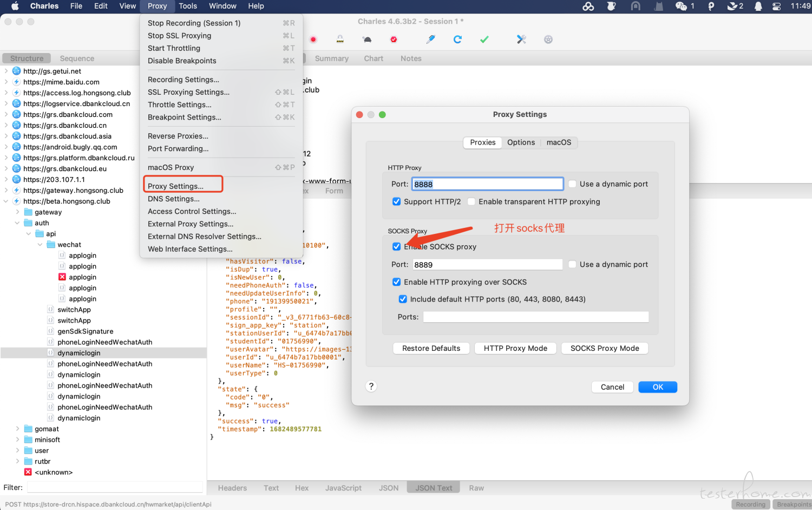Expand the minisoft folder
Viewport: 812px width, 510px height.
pyautogui.click(x=17, y=439)
